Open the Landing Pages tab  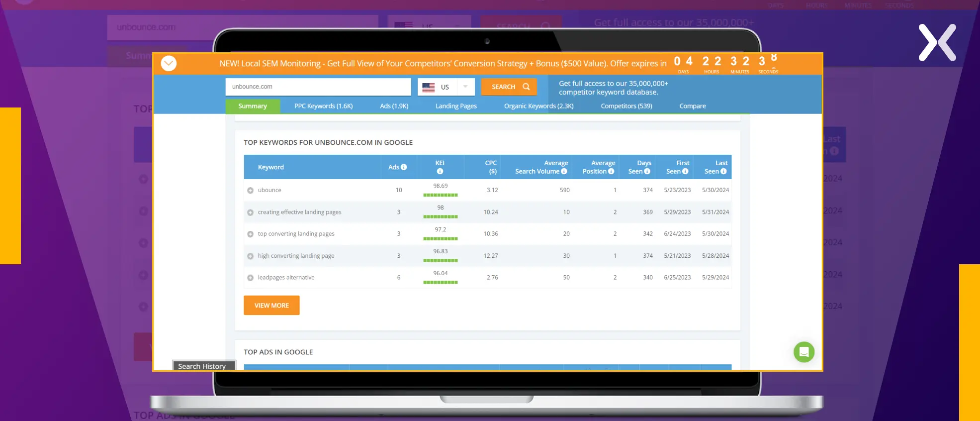[x=456, y=106]
